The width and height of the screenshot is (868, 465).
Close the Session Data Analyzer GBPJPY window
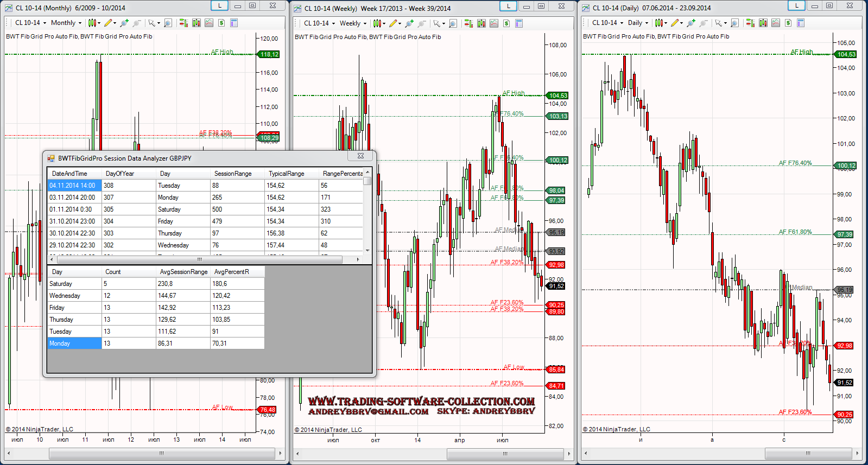coord(360,156)
